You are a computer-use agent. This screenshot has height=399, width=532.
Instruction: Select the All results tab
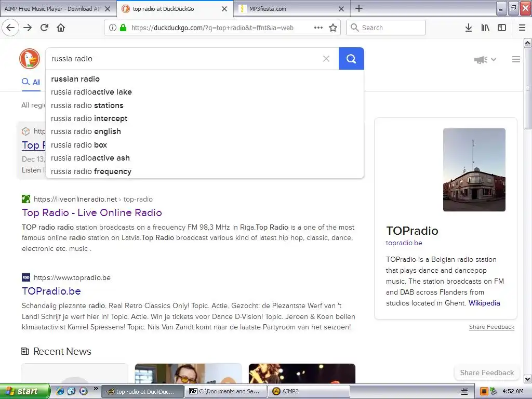[31, 82]
